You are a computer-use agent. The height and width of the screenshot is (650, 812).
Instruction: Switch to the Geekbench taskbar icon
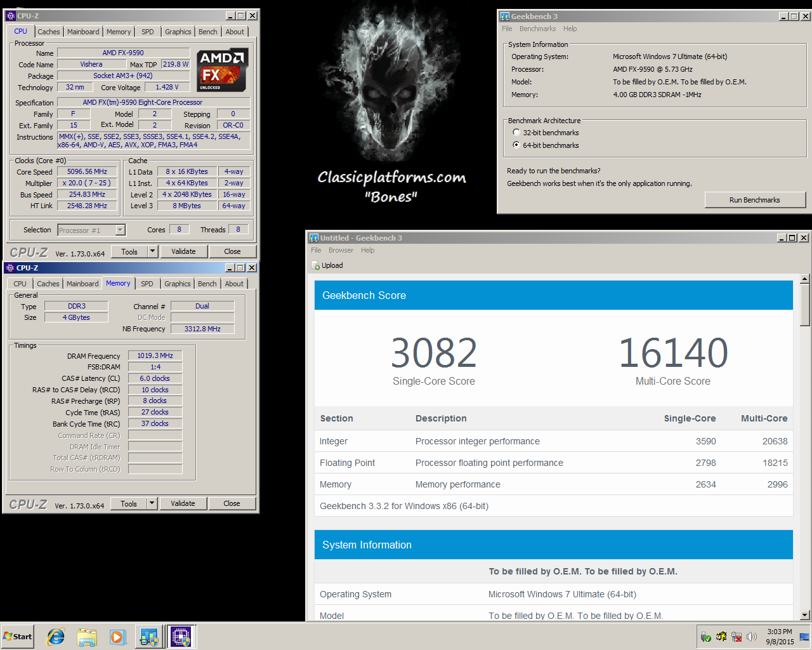(149, 637)
